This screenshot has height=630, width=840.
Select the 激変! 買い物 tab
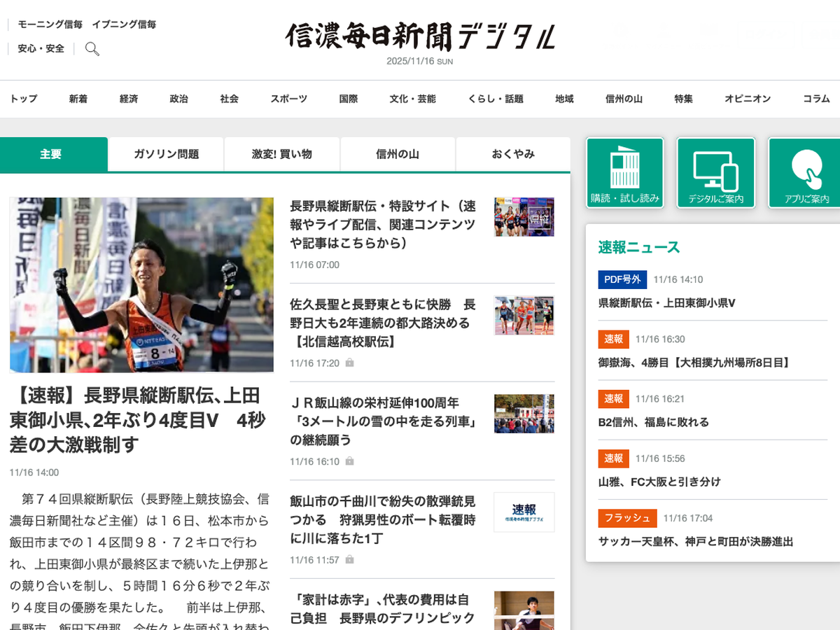[282, 154]
